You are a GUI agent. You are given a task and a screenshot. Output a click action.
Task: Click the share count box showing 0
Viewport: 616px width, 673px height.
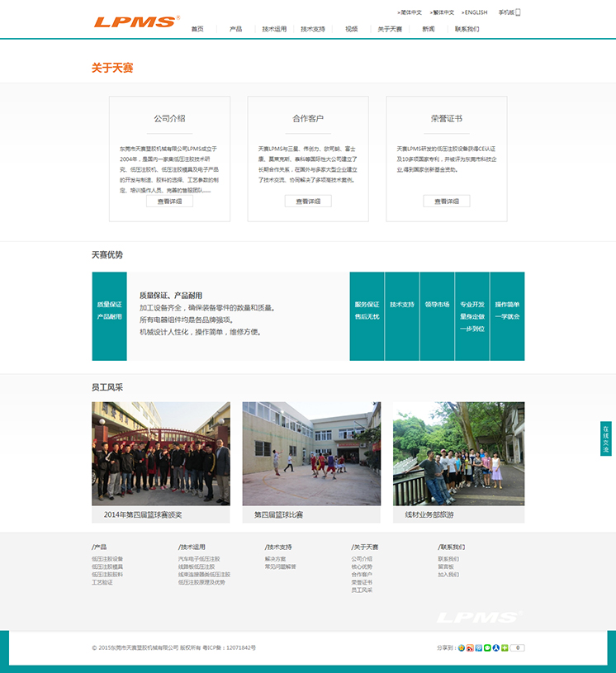coord(518,647)
